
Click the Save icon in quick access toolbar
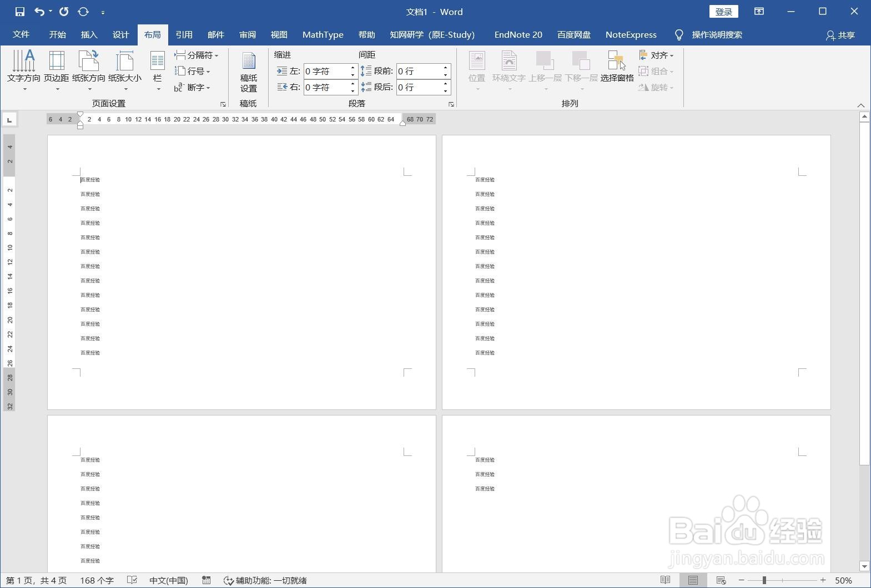(x=20, y=12)
